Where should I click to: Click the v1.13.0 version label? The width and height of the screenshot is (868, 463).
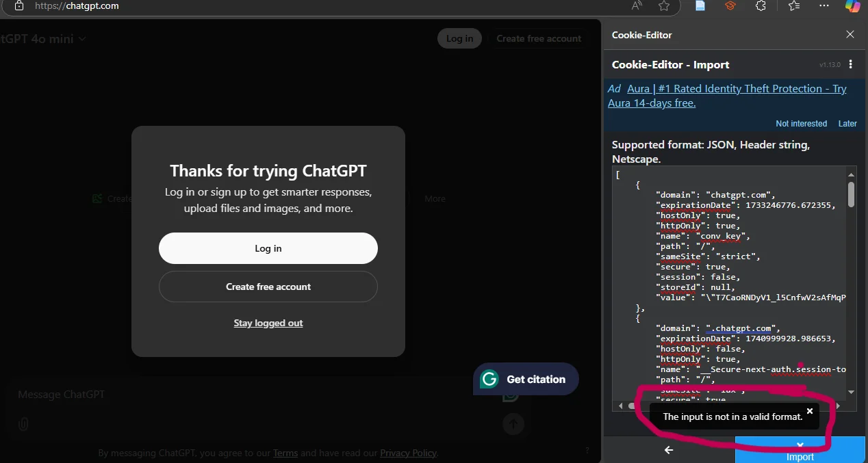[830, 65]
